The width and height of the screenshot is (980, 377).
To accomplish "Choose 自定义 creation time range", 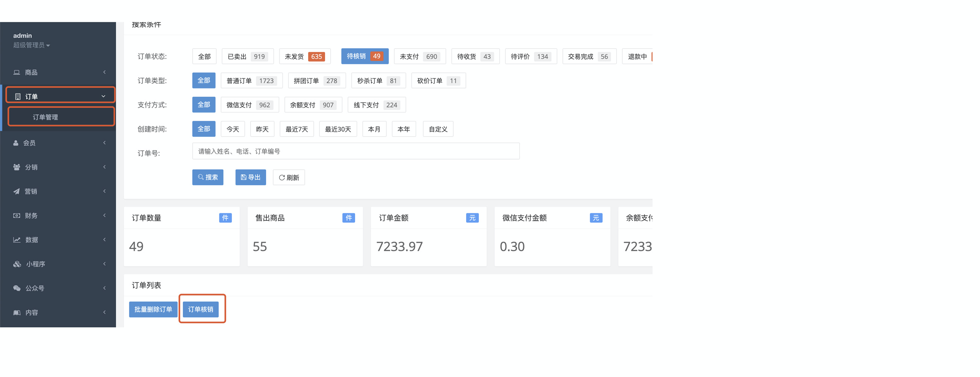I will point(438,129).
